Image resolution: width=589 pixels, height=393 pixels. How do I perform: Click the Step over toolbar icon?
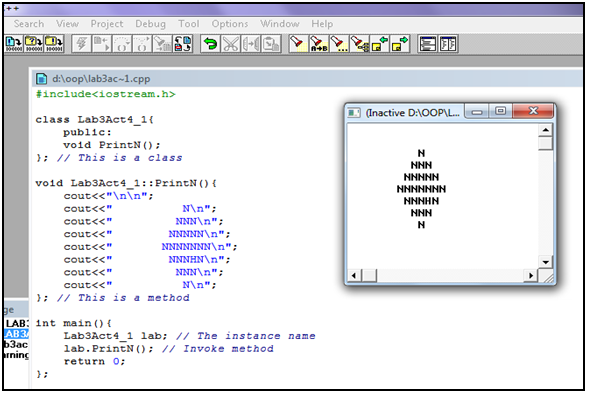[x=122, y=44]
